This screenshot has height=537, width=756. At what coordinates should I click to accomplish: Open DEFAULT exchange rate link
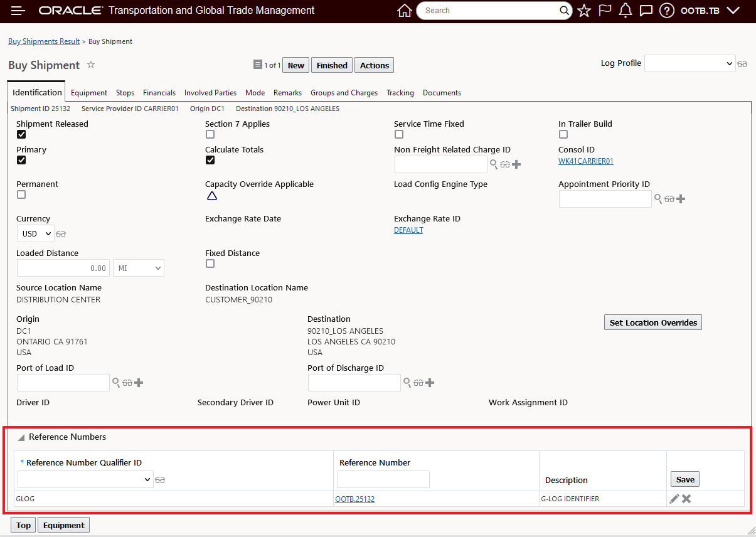coord(408,230)
